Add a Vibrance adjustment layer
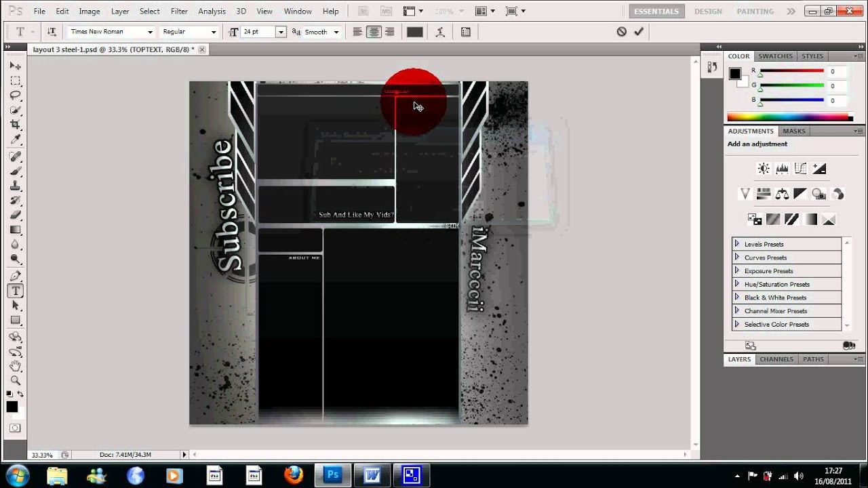The image size is (868, 488). (745, 195)
